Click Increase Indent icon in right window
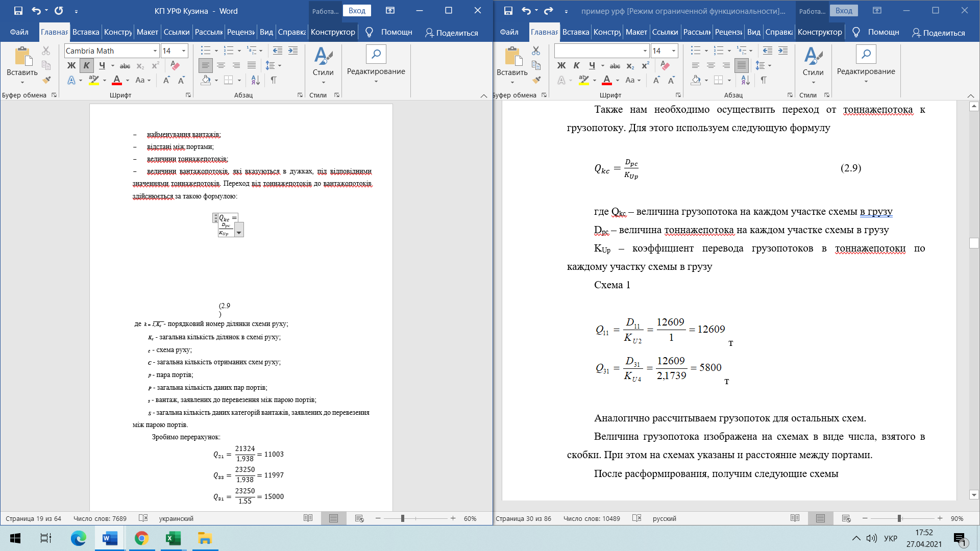This screenshot has width=980, height=551. coord(783,51)
